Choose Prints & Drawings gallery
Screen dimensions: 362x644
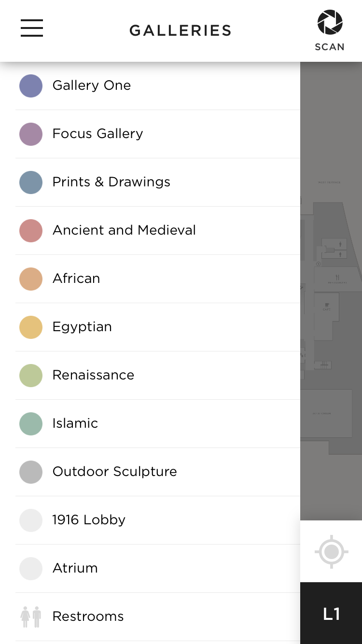[x=158, y=182]
